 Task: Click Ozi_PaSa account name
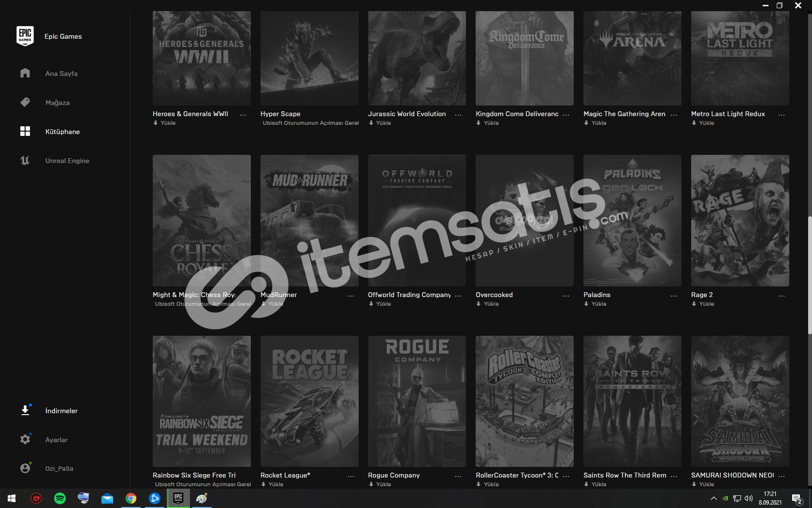59,468
